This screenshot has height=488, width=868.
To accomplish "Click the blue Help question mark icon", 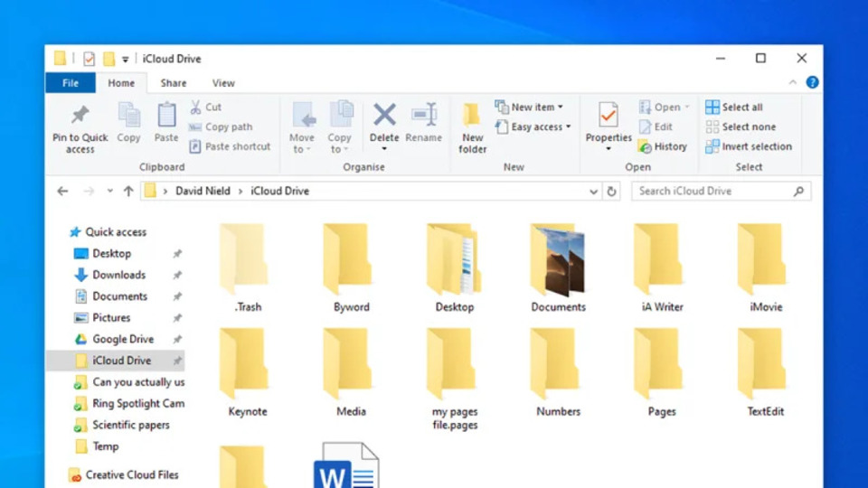I will click(812, 82).
